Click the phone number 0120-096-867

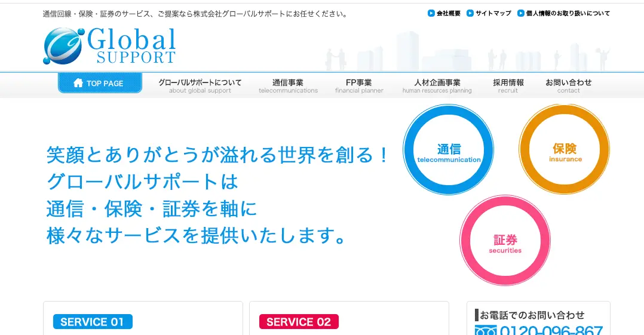tap(551, 330)
